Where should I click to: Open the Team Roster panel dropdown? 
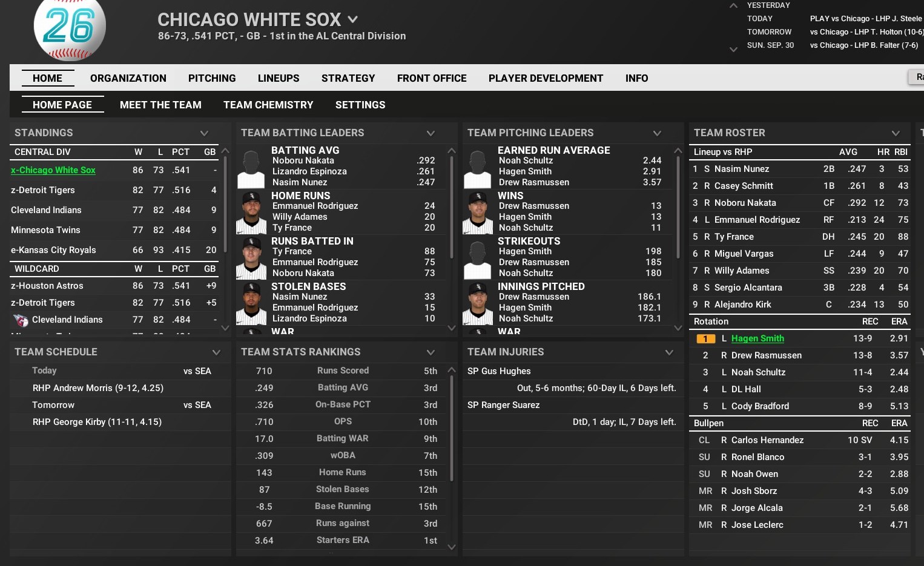(x=896, y=133)
